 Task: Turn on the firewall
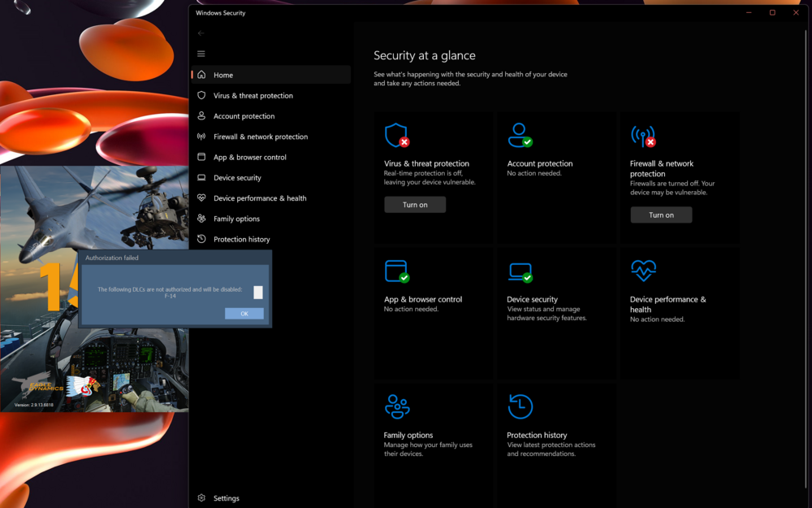[x=662, y=215]
